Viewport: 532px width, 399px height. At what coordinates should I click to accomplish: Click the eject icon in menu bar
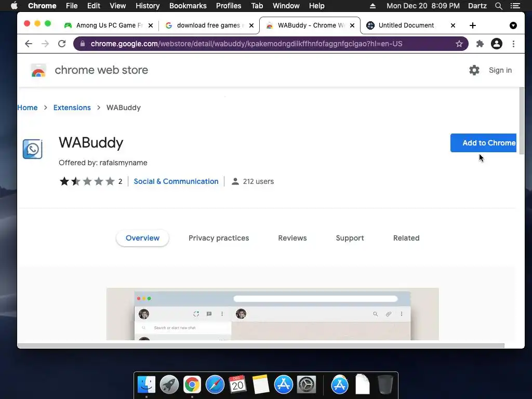click(373, 6)
